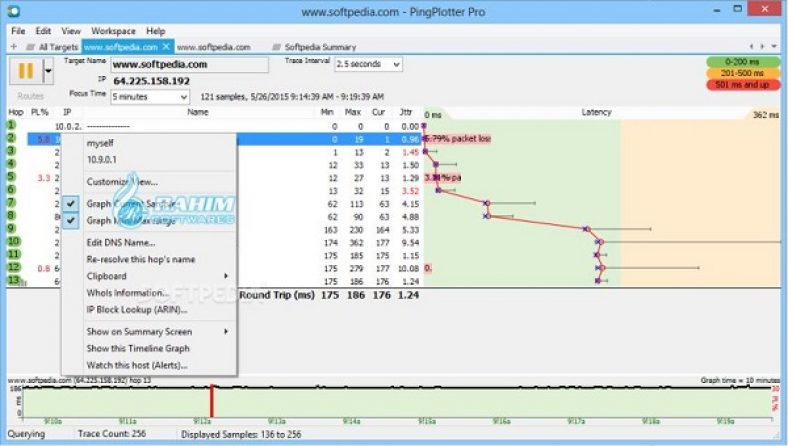
Task: Click the 64.225.158.192 IP address text
Action: [x=151, y=81]
